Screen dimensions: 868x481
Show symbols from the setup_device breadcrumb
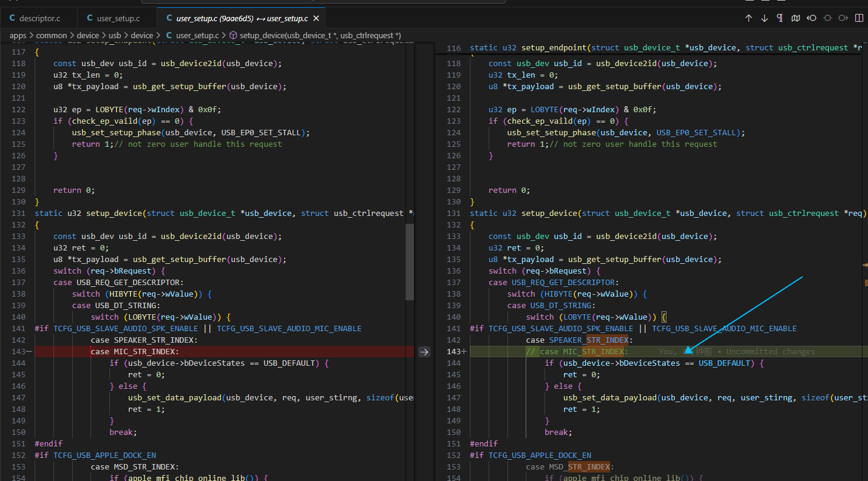(315, 36)
